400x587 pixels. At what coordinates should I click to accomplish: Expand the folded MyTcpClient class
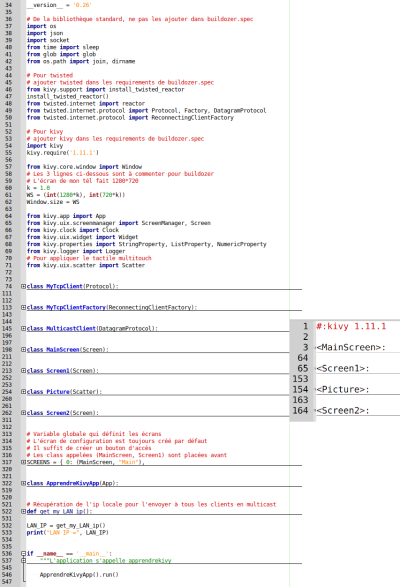pos(23,286)
